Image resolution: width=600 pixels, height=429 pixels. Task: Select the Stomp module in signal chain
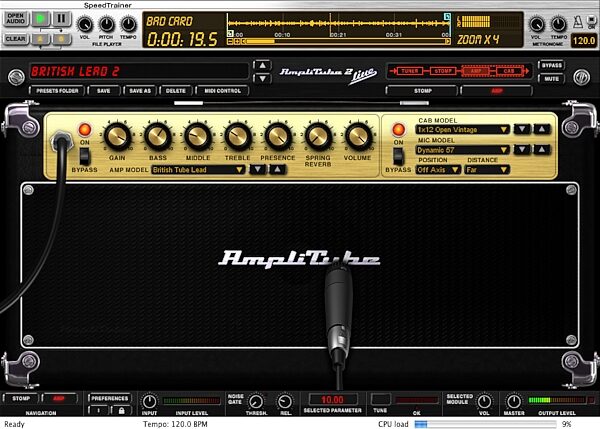tap(443, 71)
